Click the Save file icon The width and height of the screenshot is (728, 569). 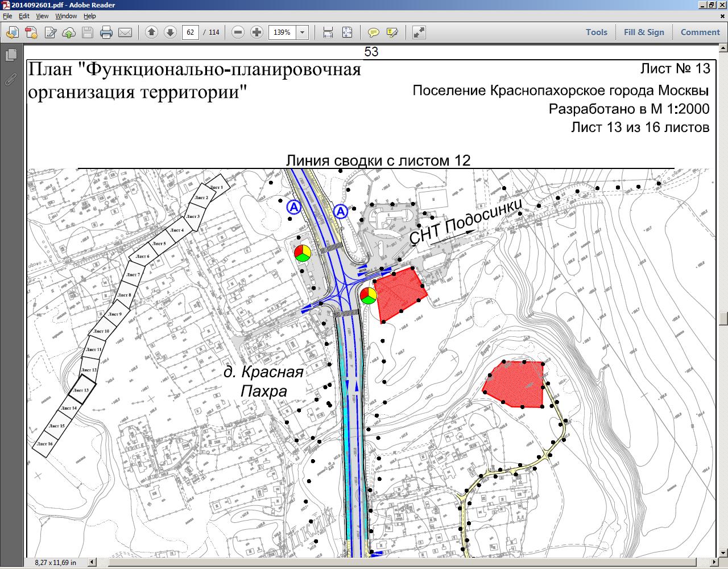[87, 32]
